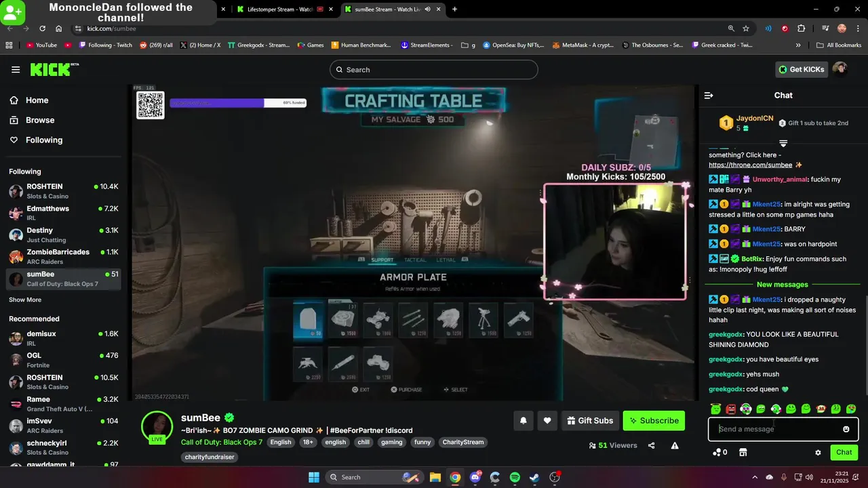
Task: Open the emoji picker in message box
Action: point(846,429)
